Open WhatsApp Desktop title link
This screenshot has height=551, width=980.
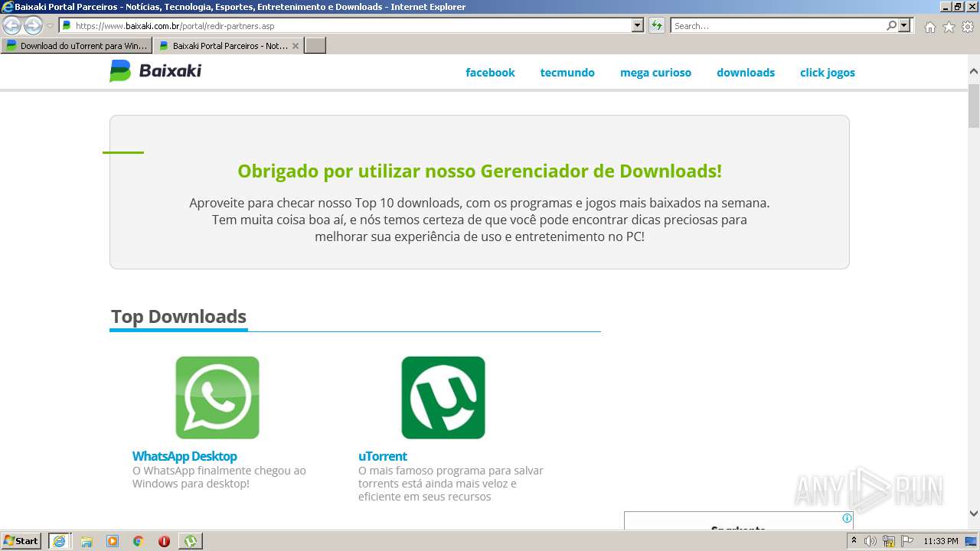(185, 456)
